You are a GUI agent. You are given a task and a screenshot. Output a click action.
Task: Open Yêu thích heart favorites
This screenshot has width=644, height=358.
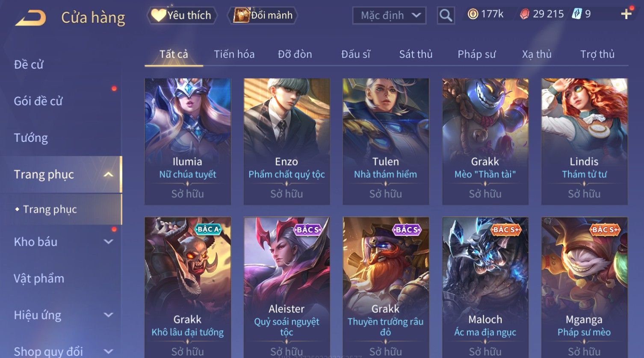point(182,15)
